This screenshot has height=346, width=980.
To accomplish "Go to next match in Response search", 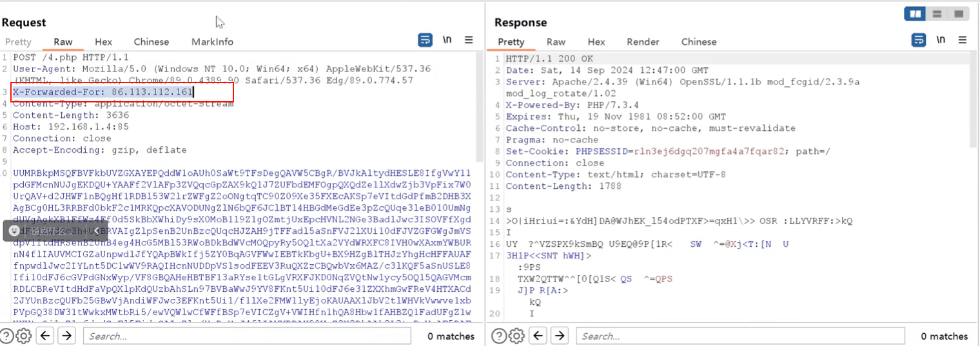I will (x=560, y=336).
